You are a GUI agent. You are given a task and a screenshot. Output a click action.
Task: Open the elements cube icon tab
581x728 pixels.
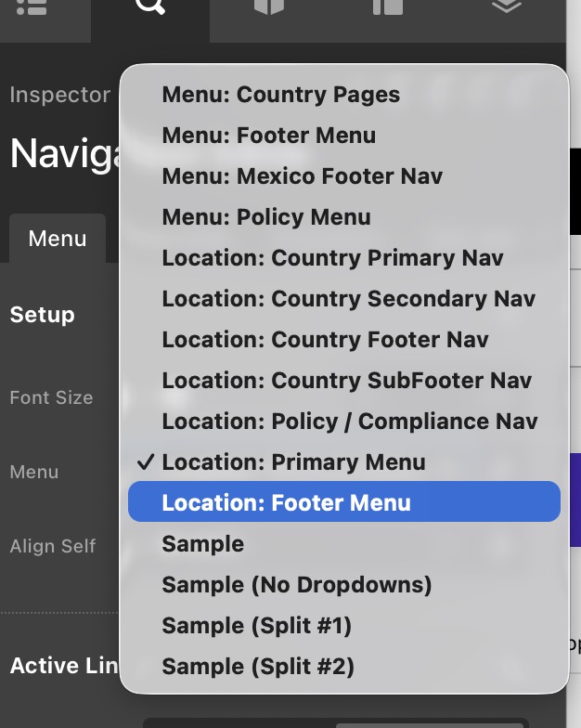[269, 7]
